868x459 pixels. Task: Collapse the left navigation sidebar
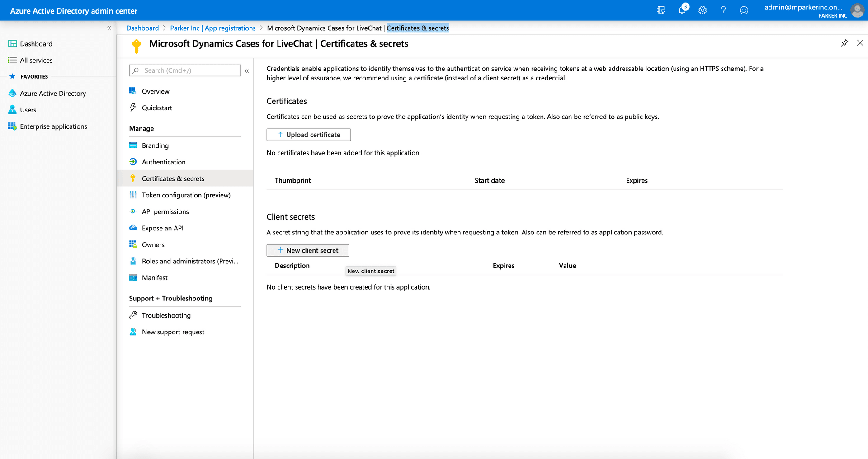(x=109, y=28)
